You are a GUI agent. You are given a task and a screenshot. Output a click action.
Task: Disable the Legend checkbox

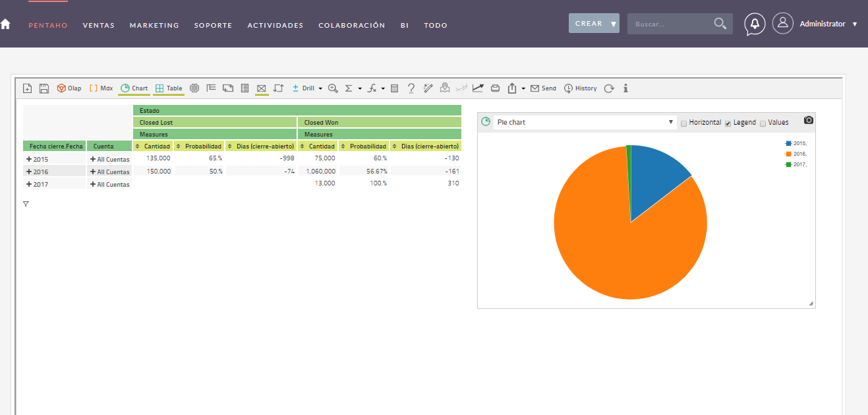coord(728,122)
